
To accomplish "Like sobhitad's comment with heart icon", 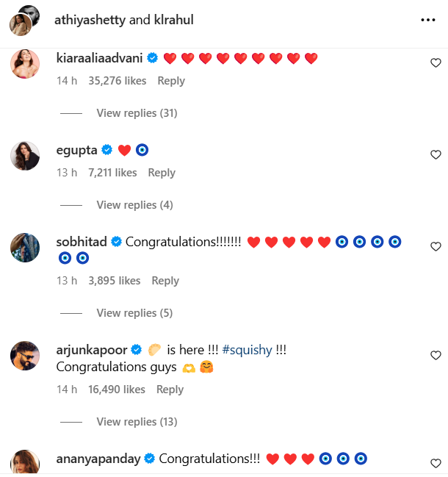I will pos(436,246).
